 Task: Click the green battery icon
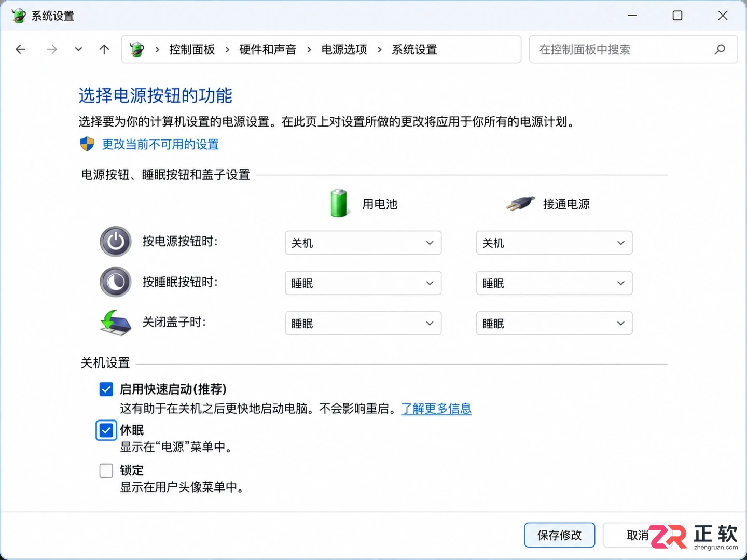click(x=339, y=203)
